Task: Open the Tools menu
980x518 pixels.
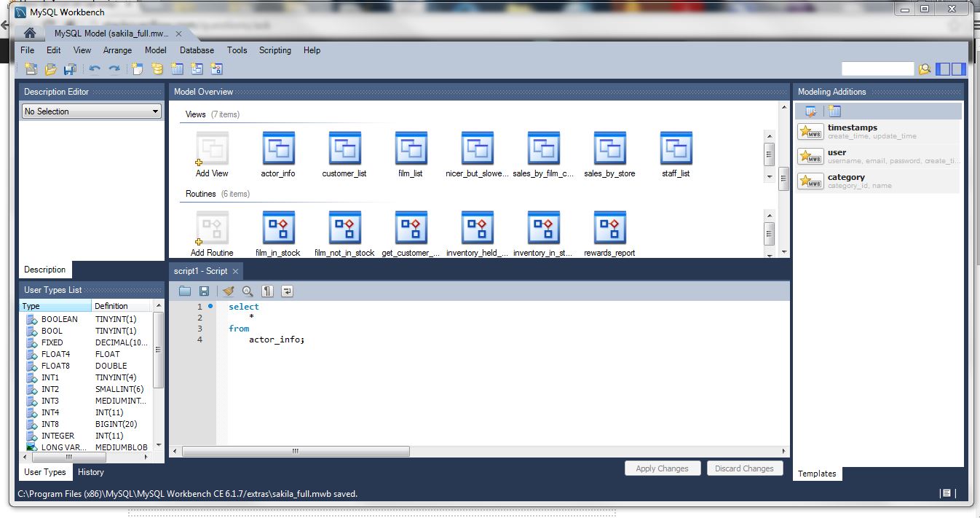Action: [237, 50]
